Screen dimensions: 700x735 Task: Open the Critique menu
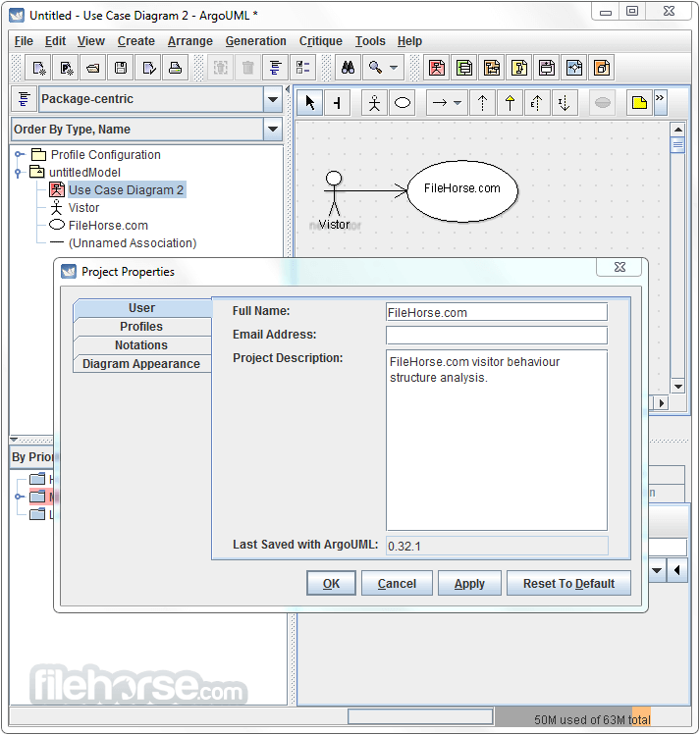tap(321, 41)
